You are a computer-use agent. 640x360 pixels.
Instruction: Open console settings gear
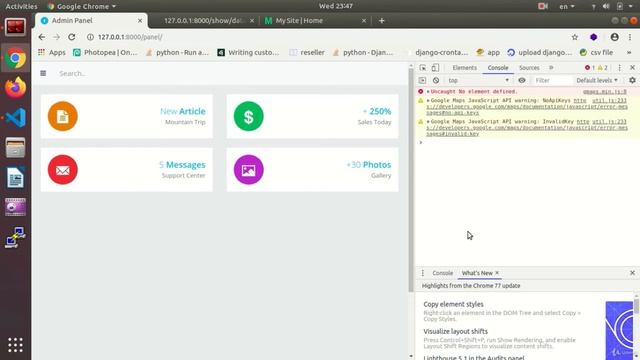[x=632, y=80]
